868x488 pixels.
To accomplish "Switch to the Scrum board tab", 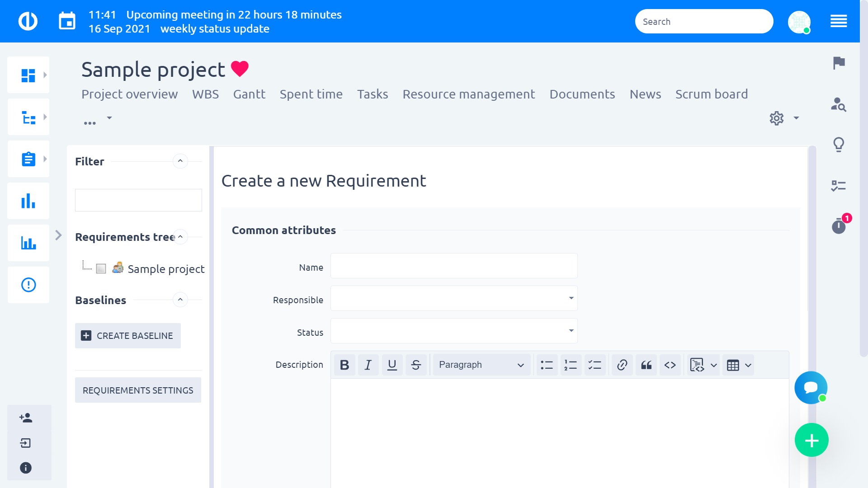I will click(x=711, y=94).
